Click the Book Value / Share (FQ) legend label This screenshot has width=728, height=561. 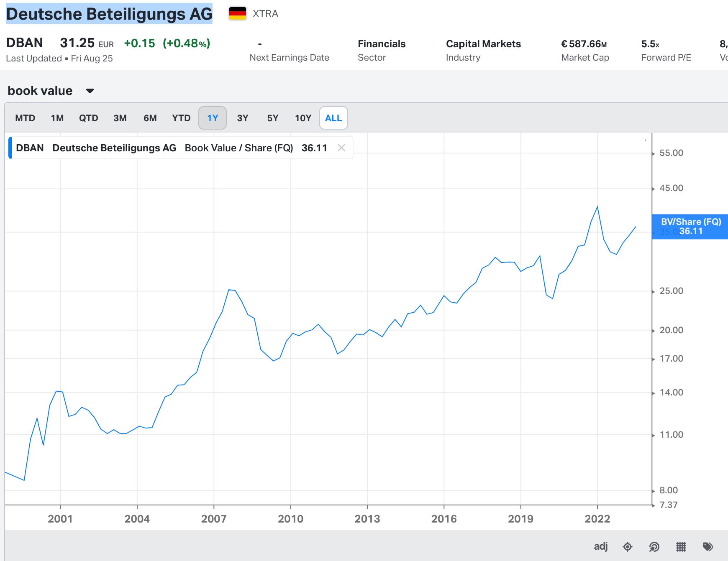tap(239, 148)
